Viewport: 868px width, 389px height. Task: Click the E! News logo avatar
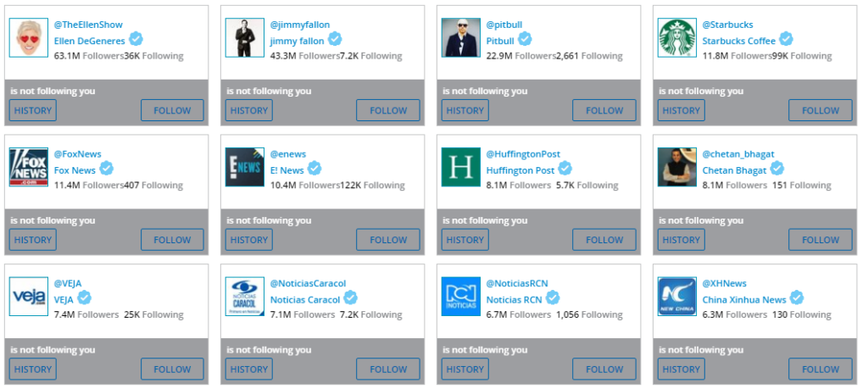point(245,167)
